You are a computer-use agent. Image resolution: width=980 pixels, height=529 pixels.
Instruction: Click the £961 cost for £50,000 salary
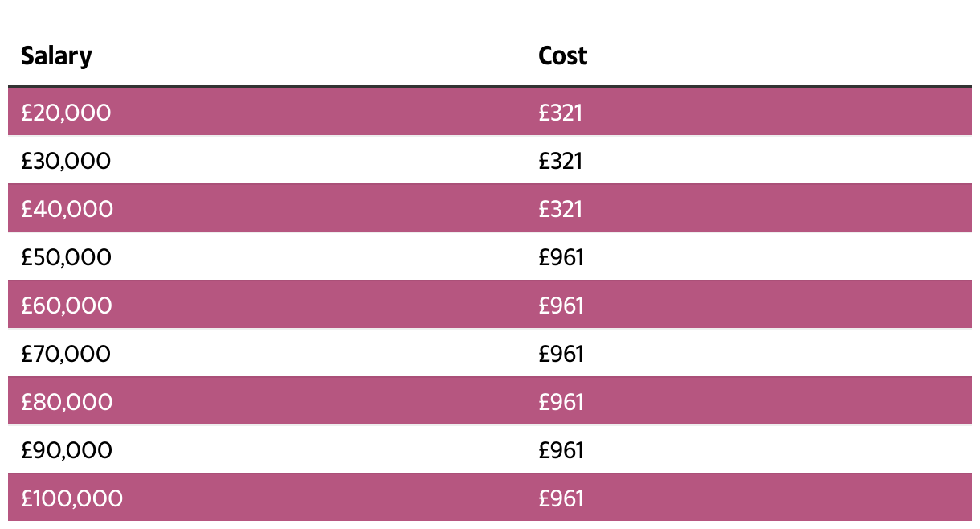coord(561,257)
